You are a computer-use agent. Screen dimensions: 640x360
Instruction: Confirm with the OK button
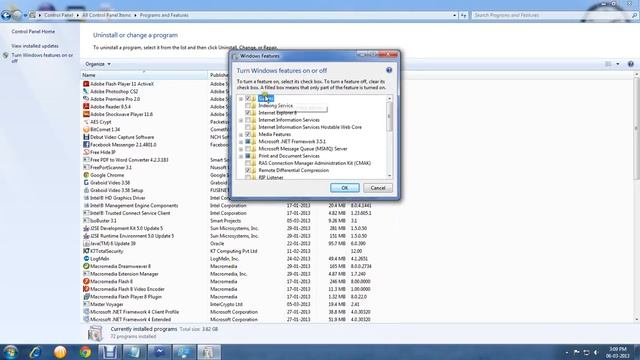pos(344,188)
